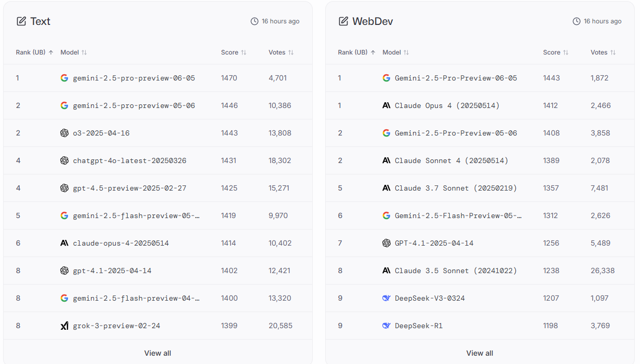Sort WebDev table by Votes column
This screenshot has height=364, width=640.
[x=603, y=52]
